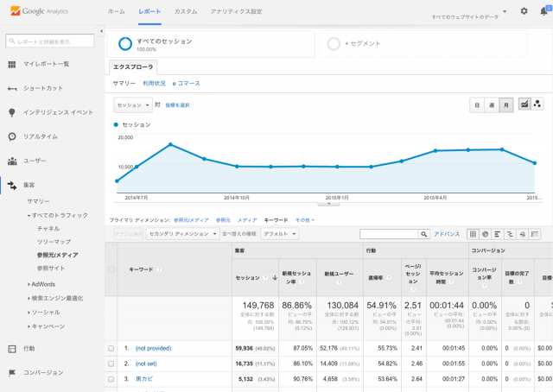This screenshot has width=553, height=392.
Task: Set primary dimension to 参照元/メディア
Action: [x=191, y=220]
